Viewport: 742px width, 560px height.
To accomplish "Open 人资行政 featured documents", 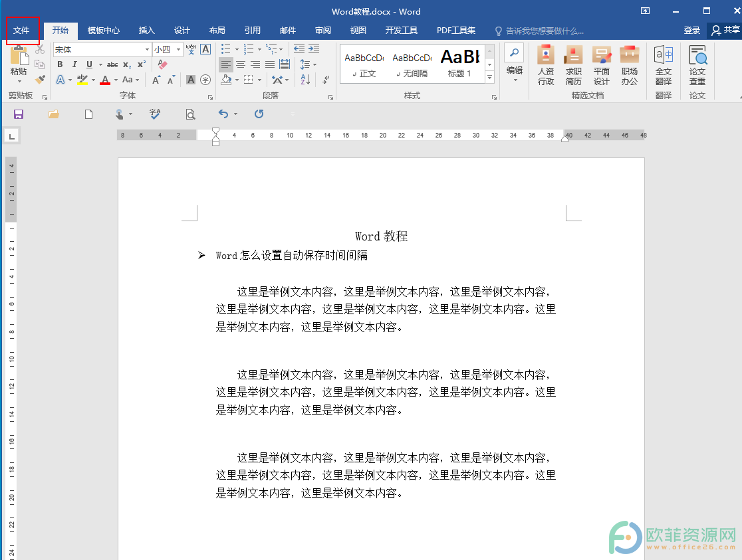I will (x=546, y=66).
